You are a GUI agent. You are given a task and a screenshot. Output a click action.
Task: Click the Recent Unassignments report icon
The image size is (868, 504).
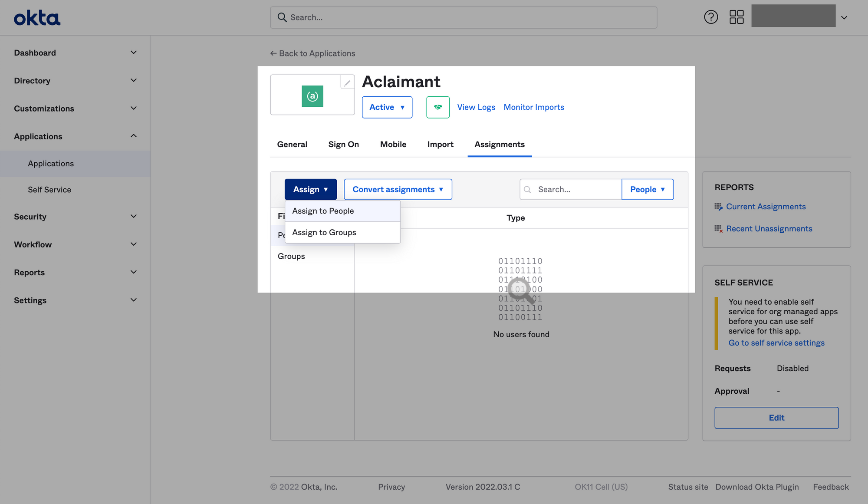[719, 229]
